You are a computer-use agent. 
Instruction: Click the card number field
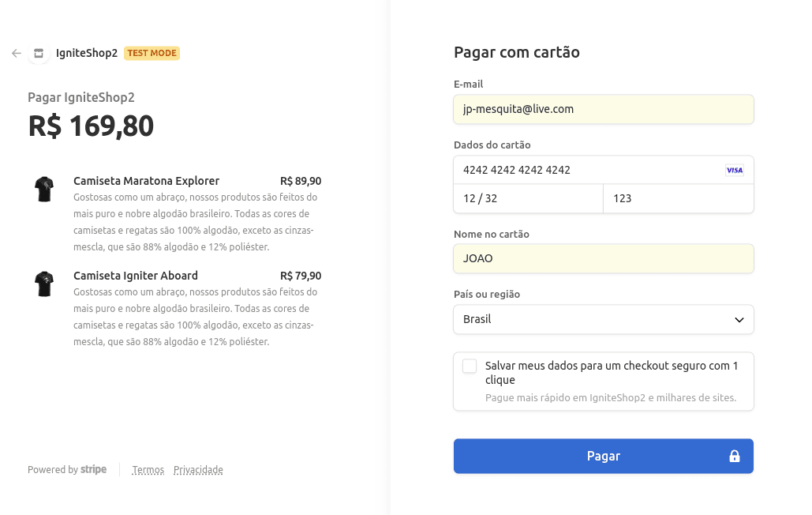(604, 170)
